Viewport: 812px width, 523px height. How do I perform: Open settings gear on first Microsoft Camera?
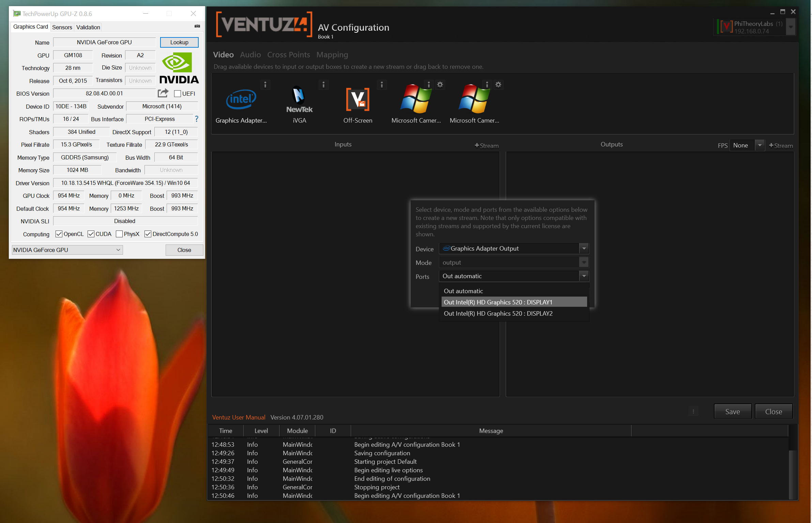pos(440,84)
